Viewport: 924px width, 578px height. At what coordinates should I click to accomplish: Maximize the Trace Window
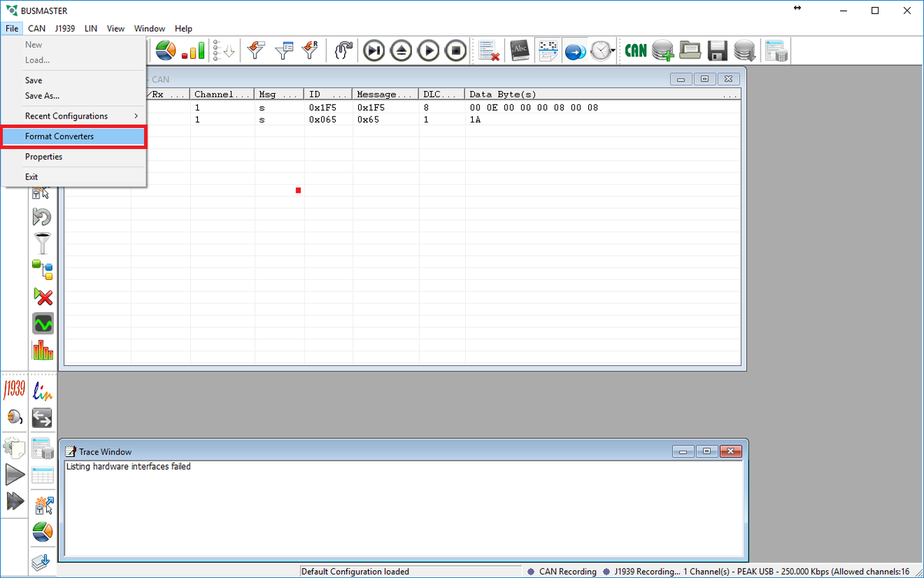[705, 452]
